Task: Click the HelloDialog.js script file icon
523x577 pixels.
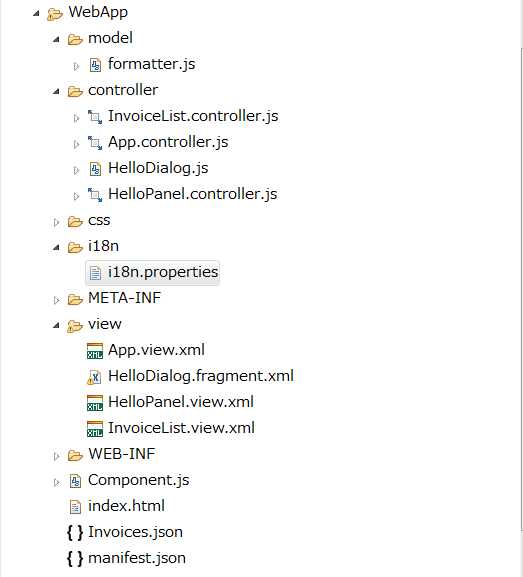Action: [x=95, y=169]
